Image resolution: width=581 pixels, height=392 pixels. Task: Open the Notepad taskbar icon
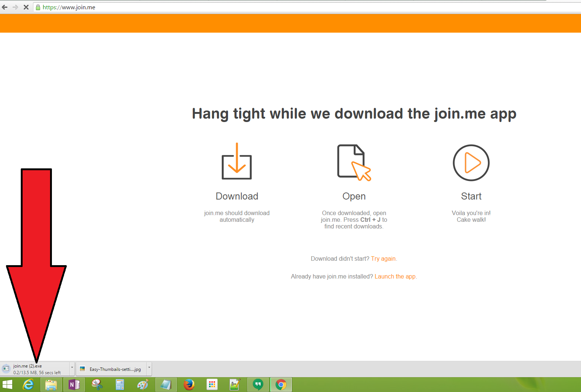pyautogui.click(x=166, y=385)
